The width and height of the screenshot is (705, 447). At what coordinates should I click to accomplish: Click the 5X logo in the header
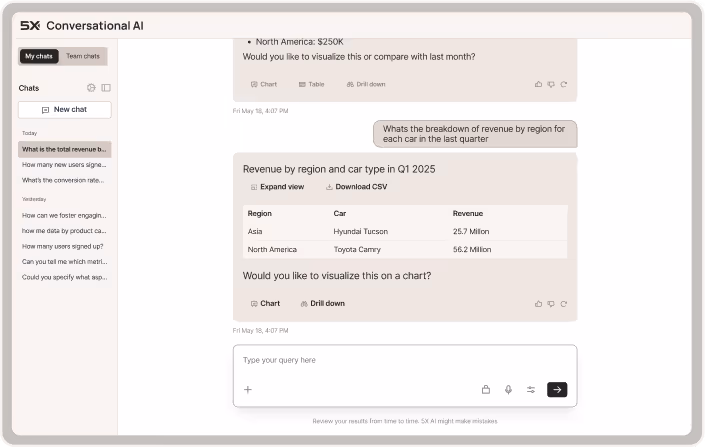tap(30, 26)
